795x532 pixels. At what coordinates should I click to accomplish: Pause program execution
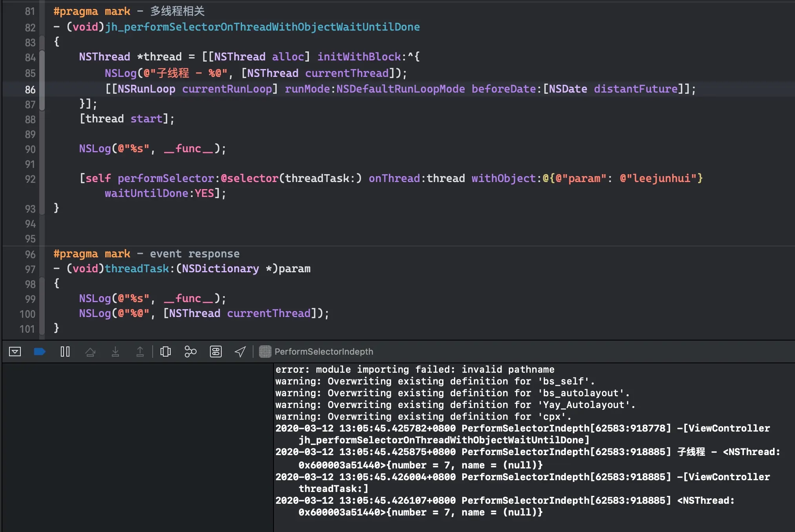[65, 352]
